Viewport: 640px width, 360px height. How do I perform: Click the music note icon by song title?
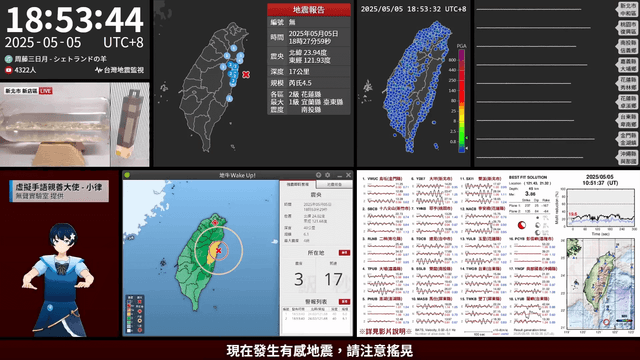pos(8,59)
